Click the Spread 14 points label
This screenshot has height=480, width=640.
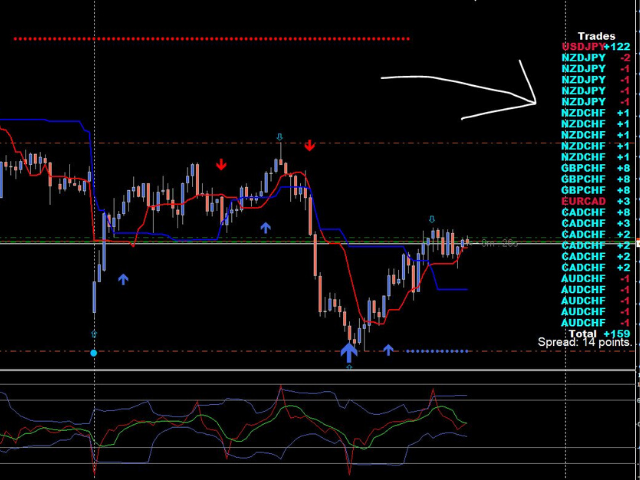tap(585, 343)
